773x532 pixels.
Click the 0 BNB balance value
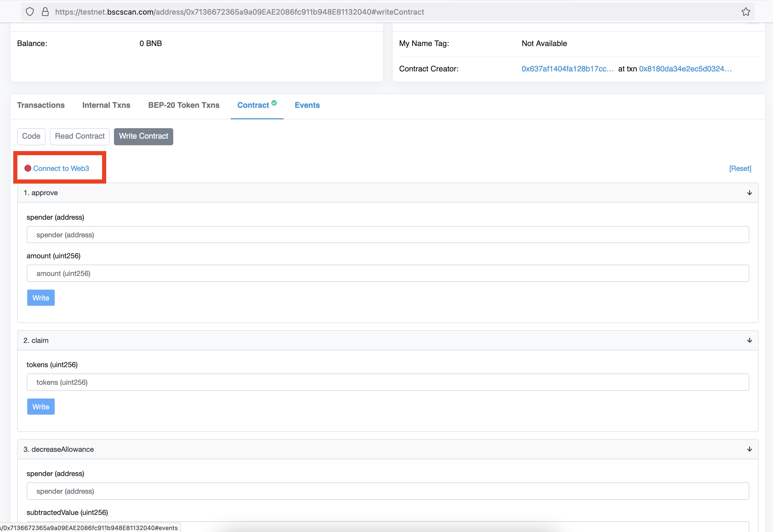[x=150, y=43]
